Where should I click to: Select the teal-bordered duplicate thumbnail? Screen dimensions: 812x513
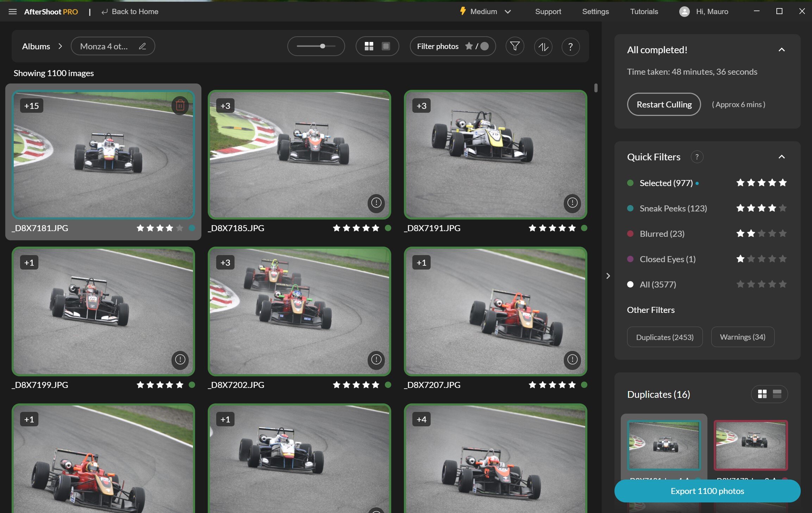click(x=663, y=445)
